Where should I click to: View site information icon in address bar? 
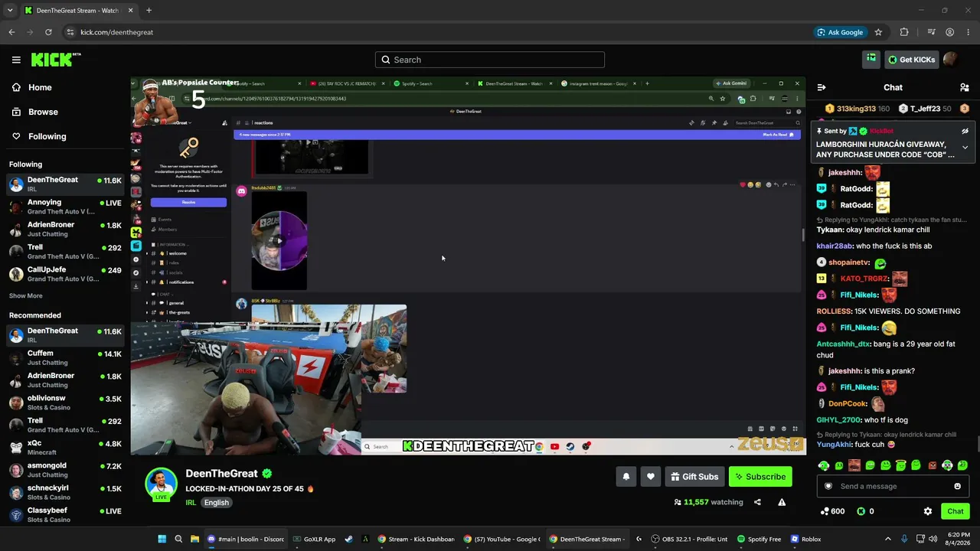tap(70, 32)
